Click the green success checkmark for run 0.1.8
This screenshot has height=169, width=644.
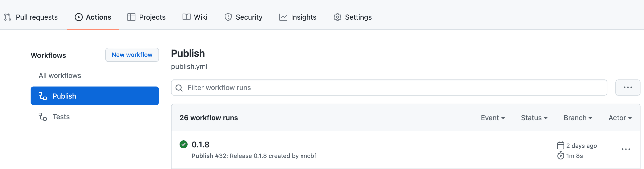[x=184, y=144]
